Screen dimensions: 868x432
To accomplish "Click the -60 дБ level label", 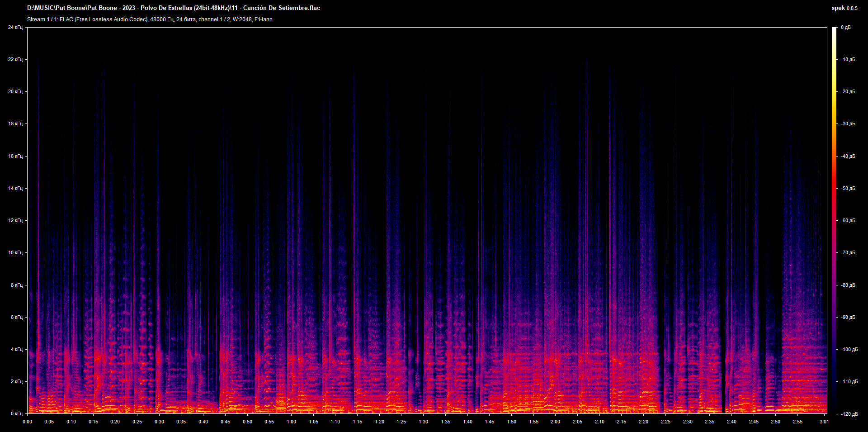I will [848, 221].
